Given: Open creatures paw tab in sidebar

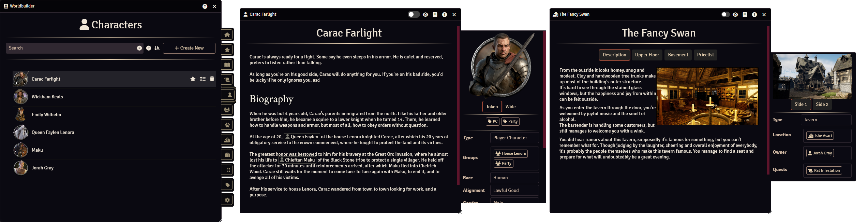Looking at the screenshot, I should click(x=227, y=125).
